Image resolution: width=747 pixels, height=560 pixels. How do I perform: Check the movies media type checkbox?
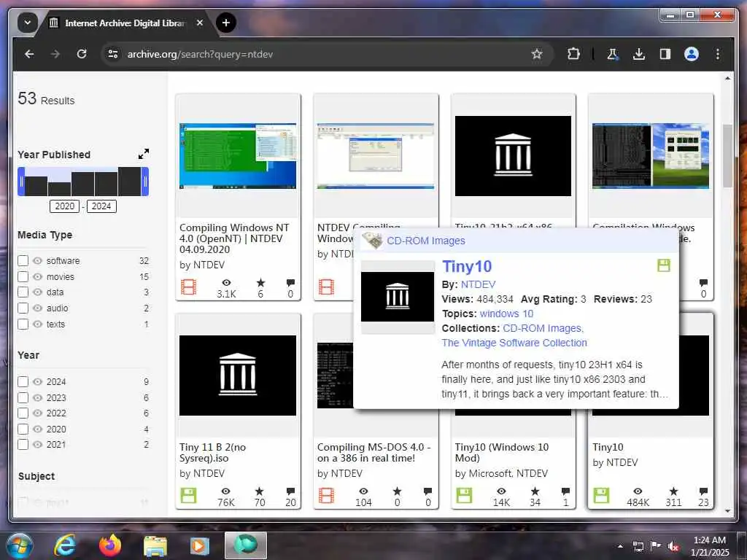[23, 276]
